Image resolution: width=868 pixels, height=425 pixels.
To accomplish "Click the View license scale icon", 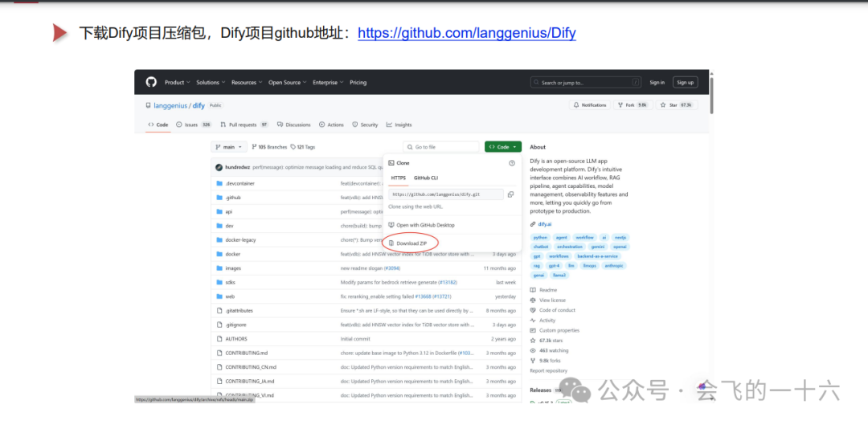I will (533, 300).
